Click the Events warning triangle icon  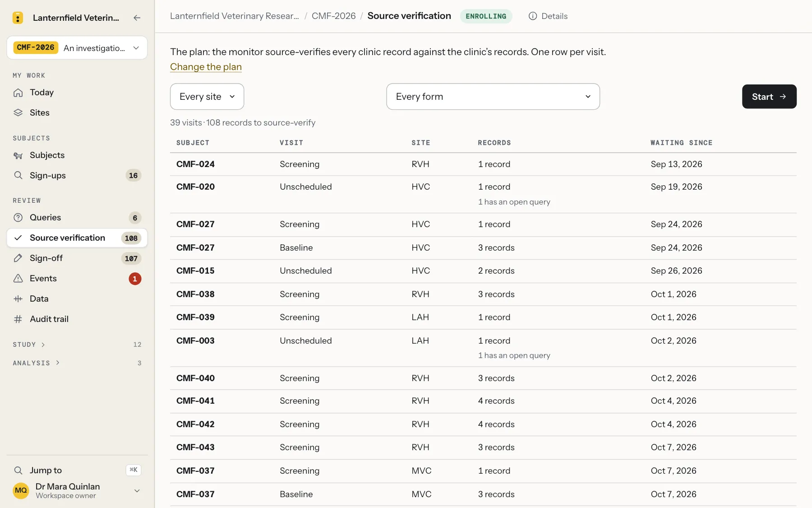[x=18, y=279]
